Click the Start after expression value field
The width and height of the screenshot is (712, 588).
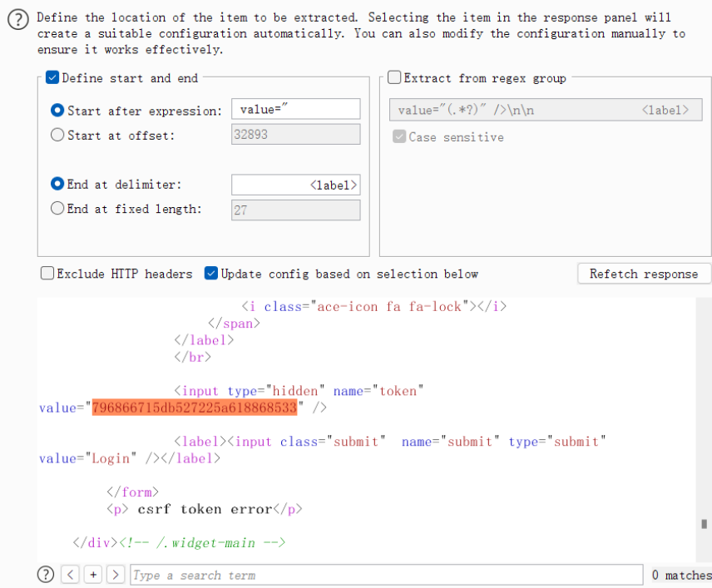tap(295, 110)
